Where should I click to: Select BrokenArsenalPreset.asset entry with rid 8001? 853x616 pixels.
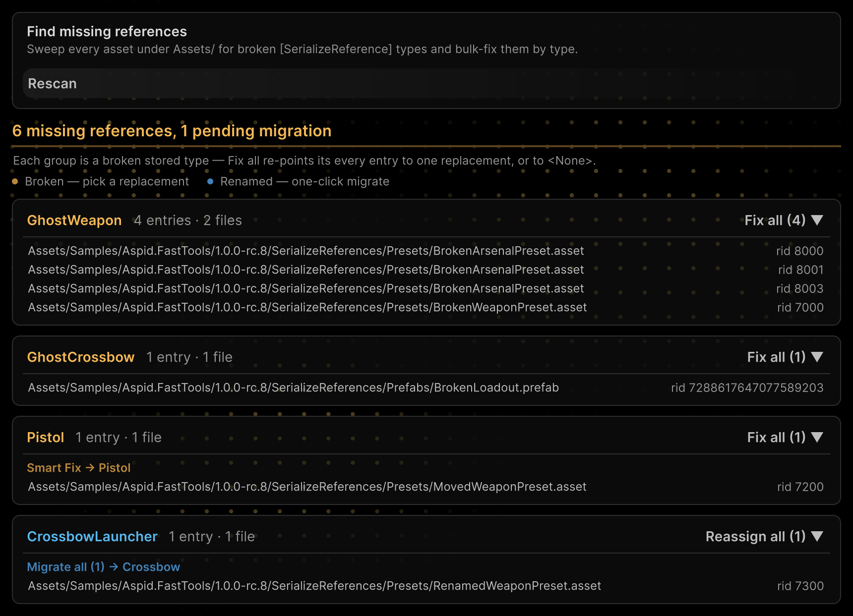[426, 270]
